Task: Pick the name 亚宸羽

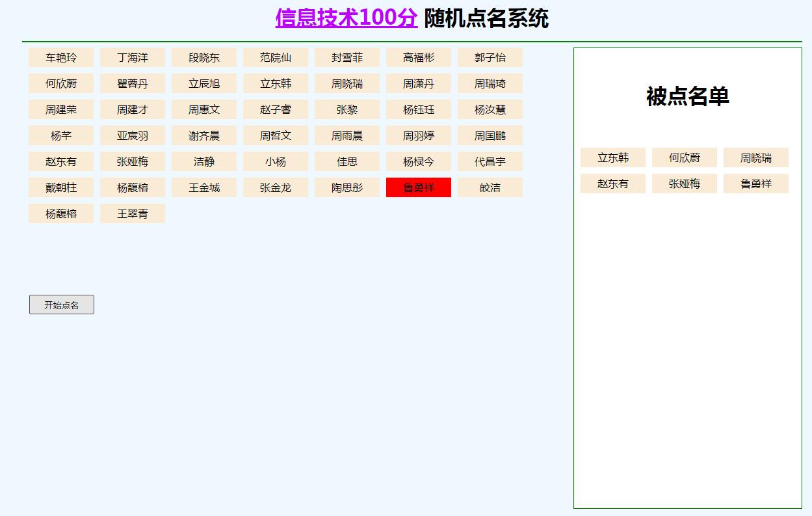Action: click(133, 135)
